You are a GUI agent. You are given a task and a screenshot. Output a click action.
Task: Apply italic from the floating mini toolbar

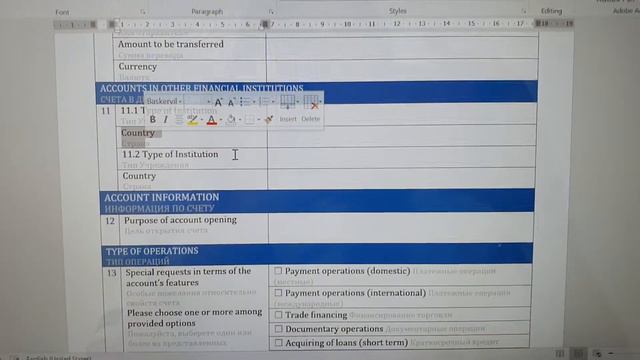pos(165,119)
